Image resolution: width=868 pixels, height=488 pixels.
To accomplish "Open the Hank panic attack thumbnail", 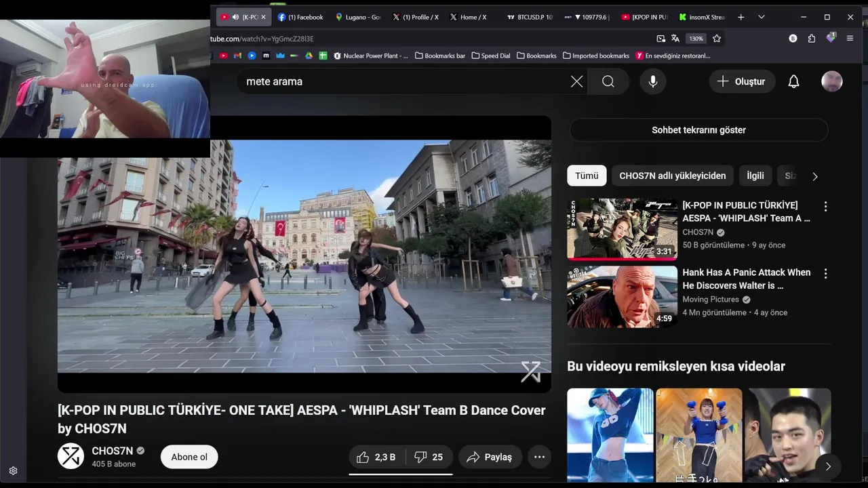I will tap(622, 297).
